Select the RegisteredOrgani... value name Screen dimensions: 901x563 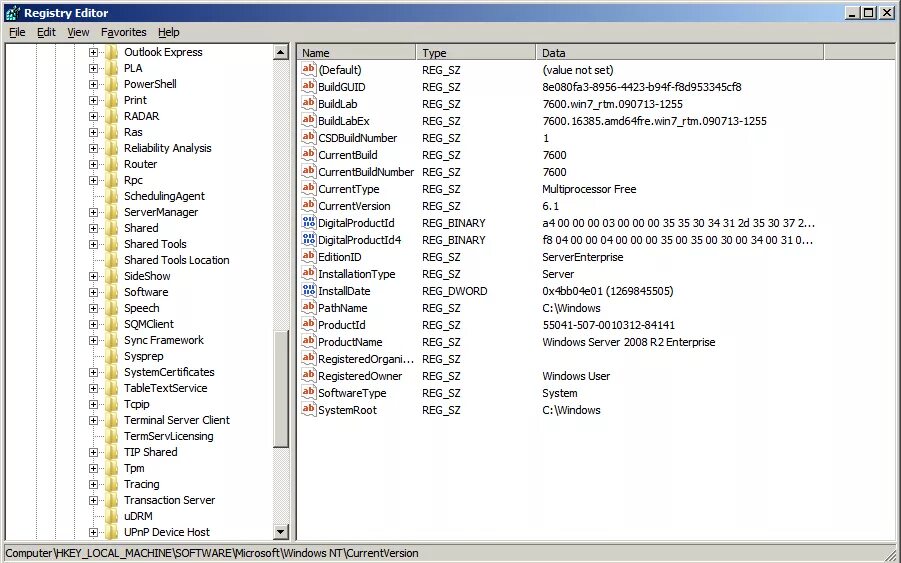pyautogui.click(x=366, y=359)
